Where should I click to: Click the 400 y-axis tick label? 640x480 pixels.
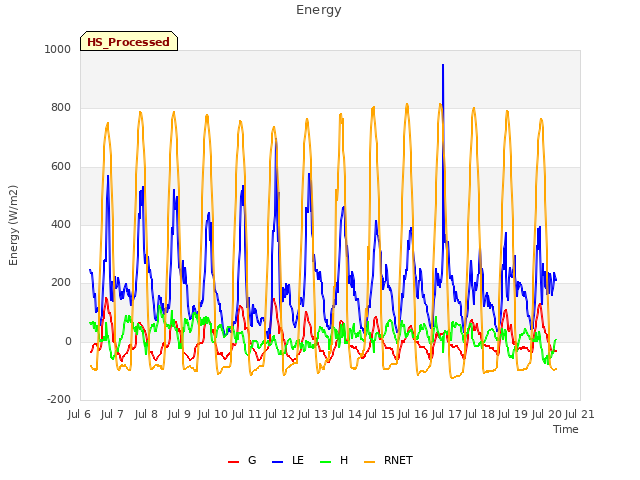(x=61, y=224)
